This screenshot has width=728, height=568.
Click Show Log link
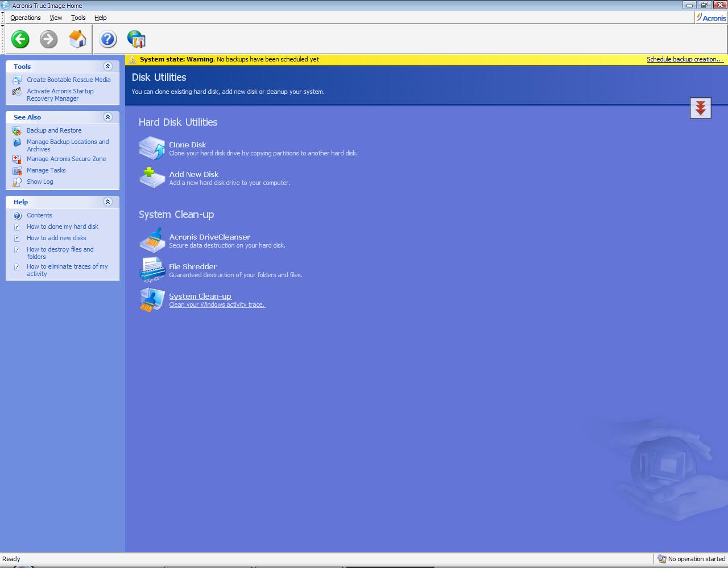[x=40, y=182]
